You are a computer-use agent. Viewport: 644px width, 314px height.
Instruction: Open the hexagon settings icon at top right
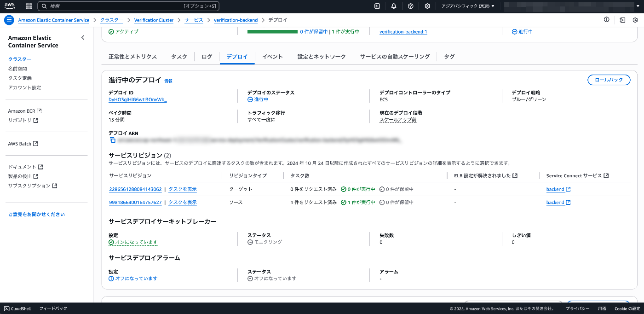(635, 20)
